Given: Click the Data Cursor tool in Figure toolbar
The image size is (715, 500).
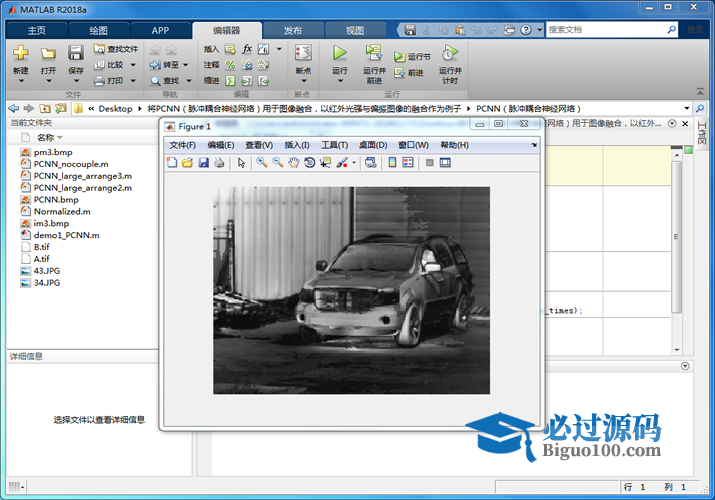Looking at the screenshot, I should tap(325, 163).
